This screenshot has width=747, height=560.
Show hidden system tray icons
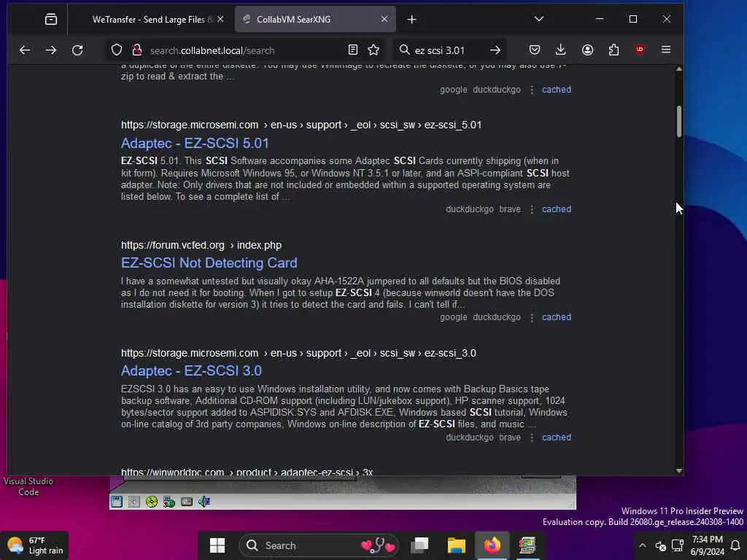coord(643,545)
